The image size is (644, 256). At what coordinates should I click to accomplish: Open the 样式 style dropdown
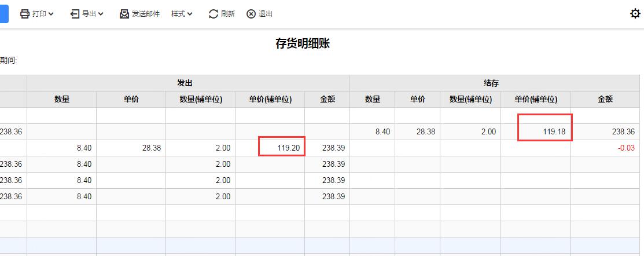[182, 14]
